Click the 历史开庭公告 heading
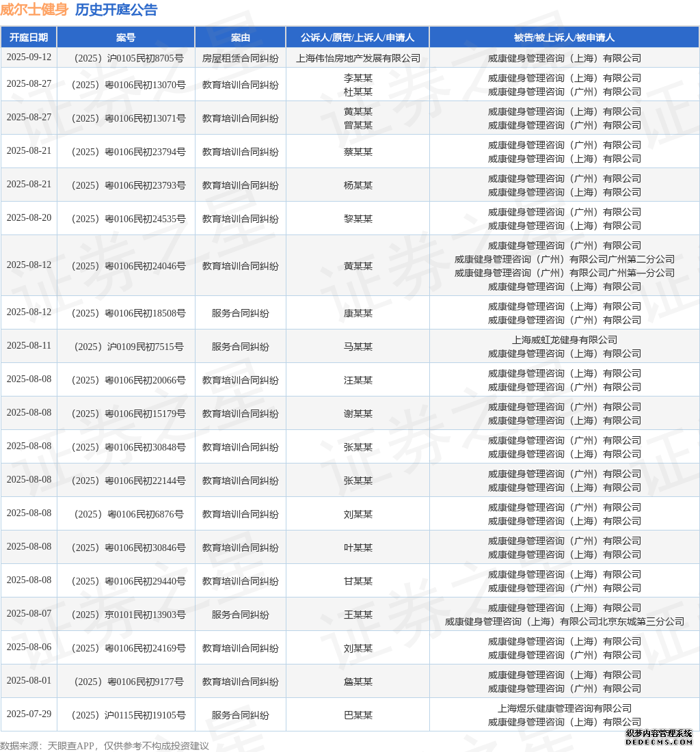Screen dimensions: 700x752 [x=116, y=10]
